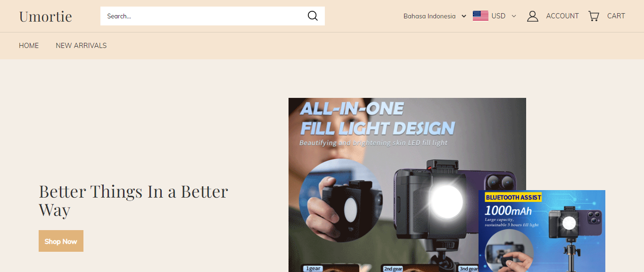644x272 pixels.
Task: Click the Umortie store logo
Action: [46, 16]
